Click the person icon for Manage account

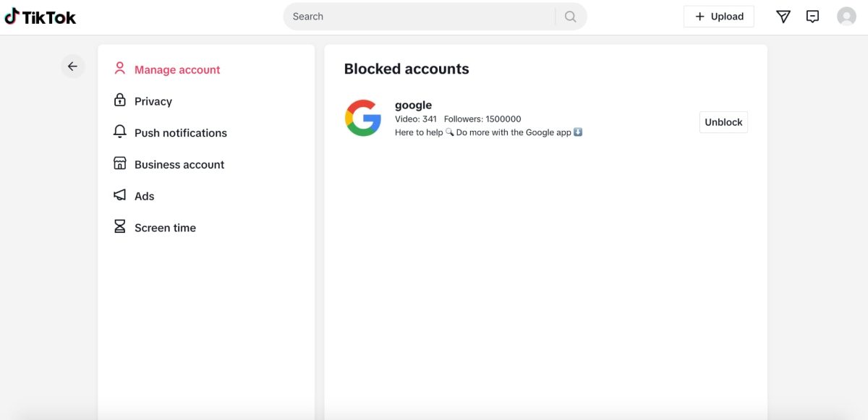click(120, 69)
